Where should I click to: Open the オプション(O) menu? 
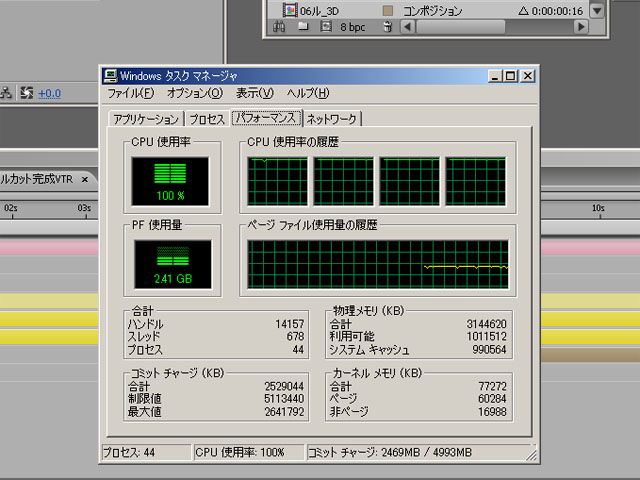195,93
